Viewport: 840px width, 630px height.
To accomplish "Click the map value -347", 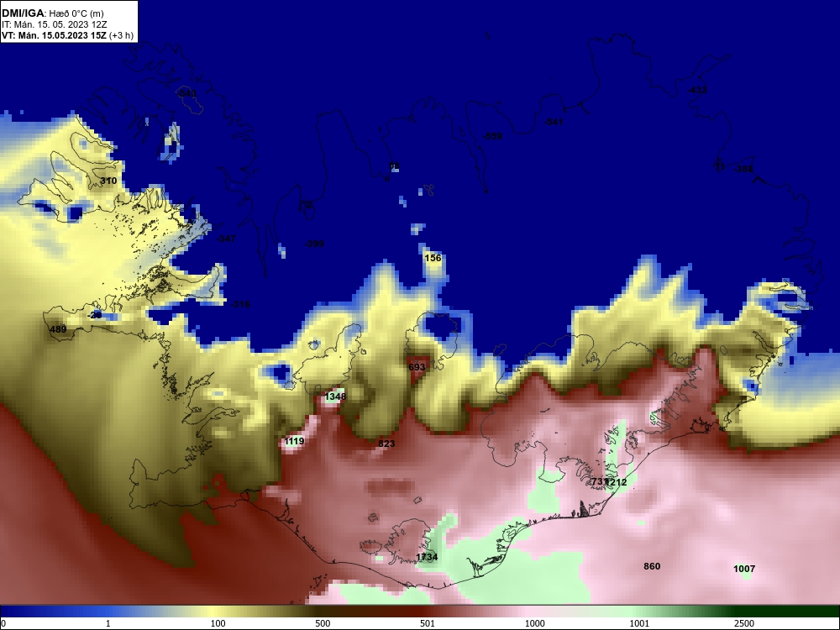I will tap(225, 239).
